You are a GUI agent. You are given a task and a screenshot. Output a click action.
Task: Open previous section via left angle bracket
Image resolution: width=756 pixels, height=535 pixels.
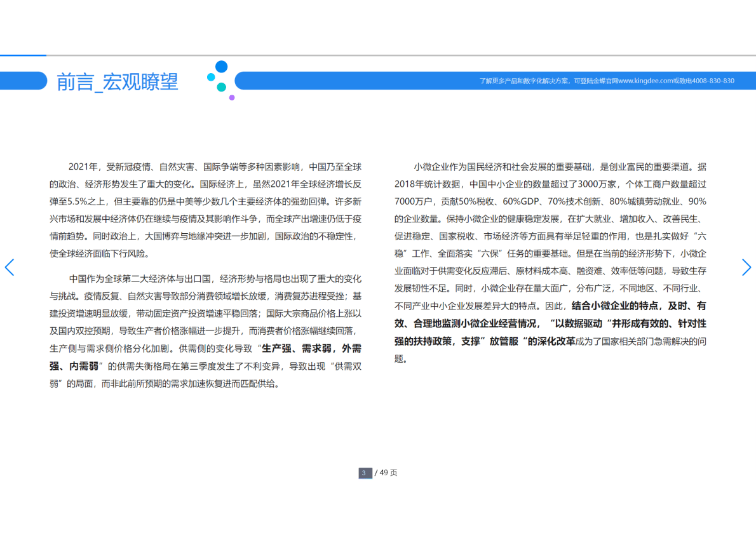[9, 267]
